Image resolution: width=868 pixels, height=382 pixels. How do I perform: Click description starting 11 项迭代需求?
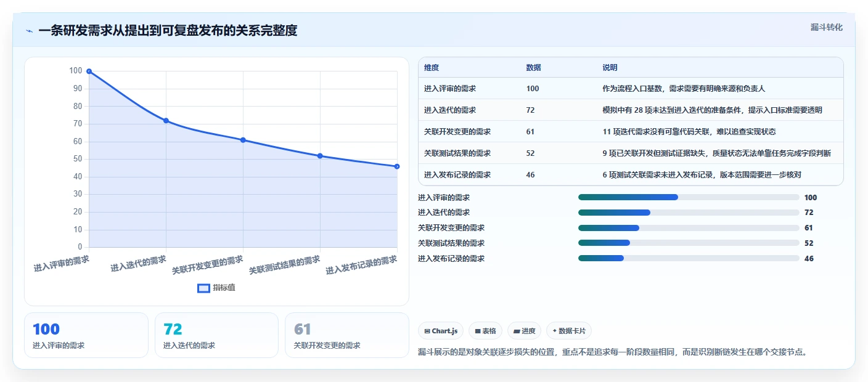point(689,131)
